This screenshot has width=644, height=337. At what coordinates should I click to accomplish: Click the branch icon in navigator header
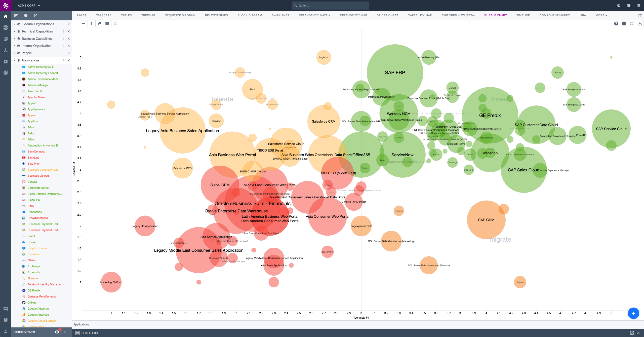pyautogui.click(x=35, y=16)
